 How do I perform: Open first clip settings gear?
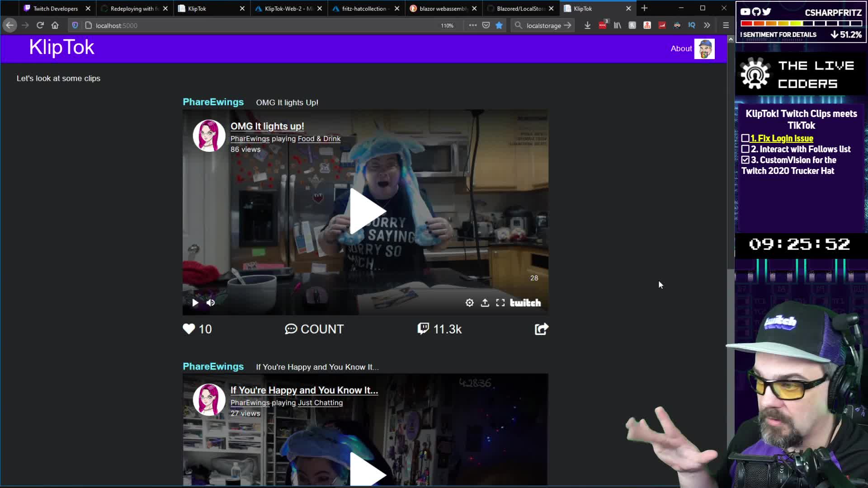click(x=470, y=303)
